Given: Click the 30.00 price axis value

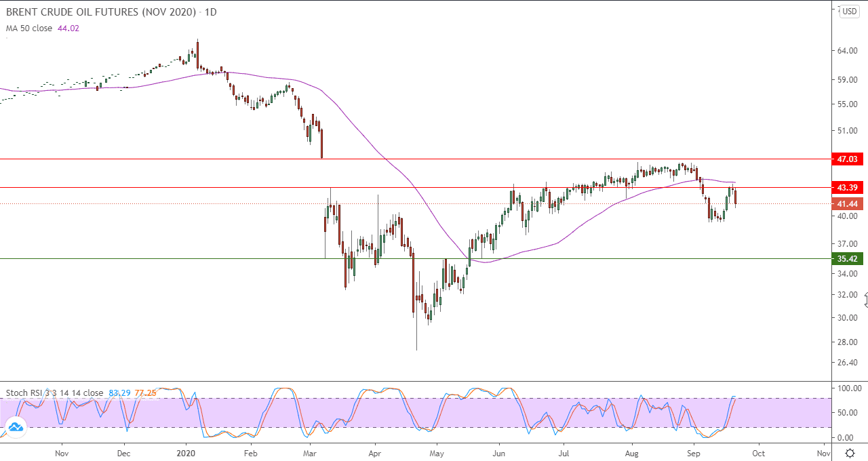Looking at the screenshot, I should (848, 317).
